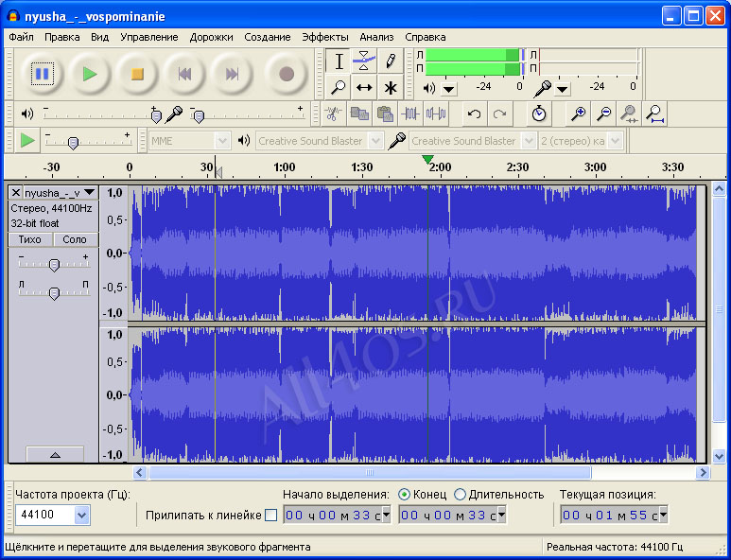Screen dimensions: 731x560
Task: Click the output volume slider knob
Action: [156, 116]
